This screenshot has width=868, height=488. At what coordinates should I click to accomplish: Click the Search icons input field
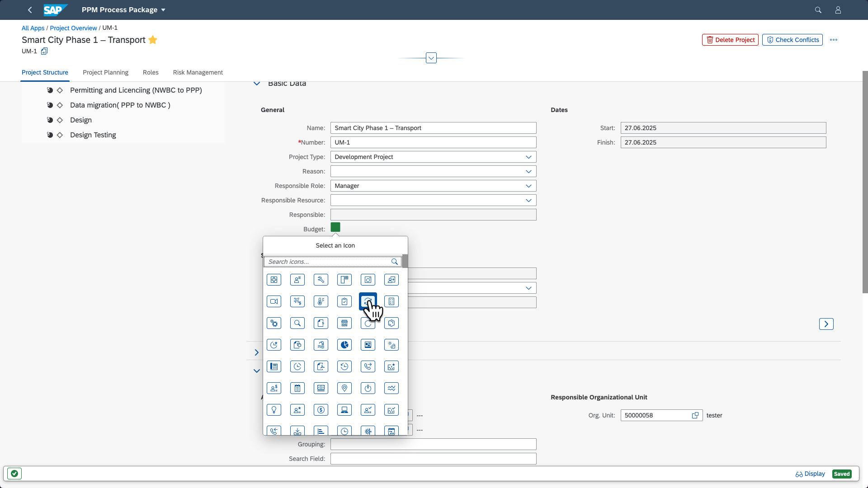tap(328, 262)
